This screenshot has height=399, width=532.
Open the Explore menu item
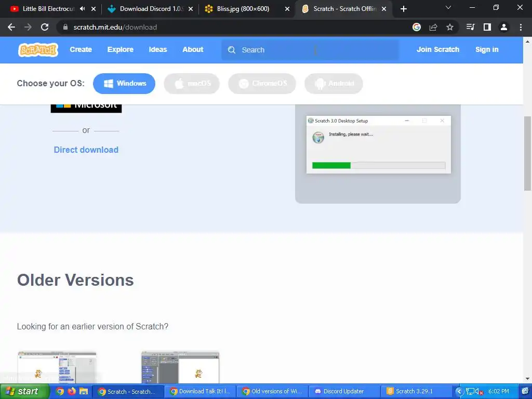[121, 49]
